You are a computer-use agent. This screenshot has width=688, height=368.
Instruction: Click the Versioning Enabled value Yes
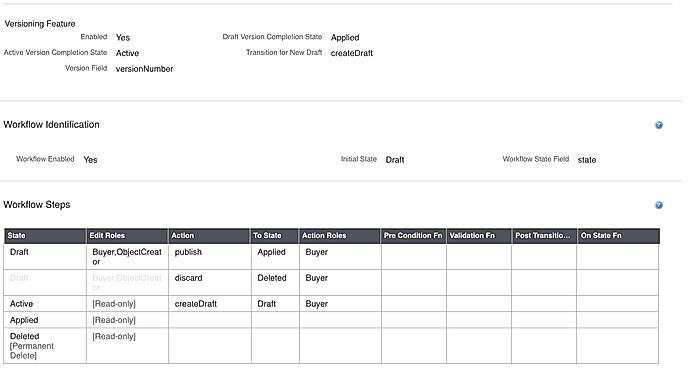(x=123, y=38)
